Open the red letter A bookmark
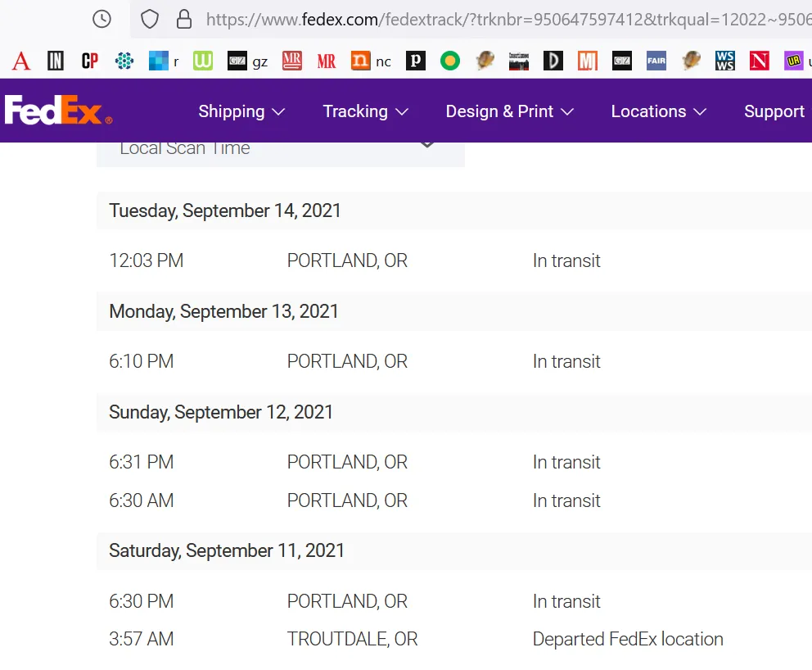Screen dimensions: 812x670 pos(21,61)
